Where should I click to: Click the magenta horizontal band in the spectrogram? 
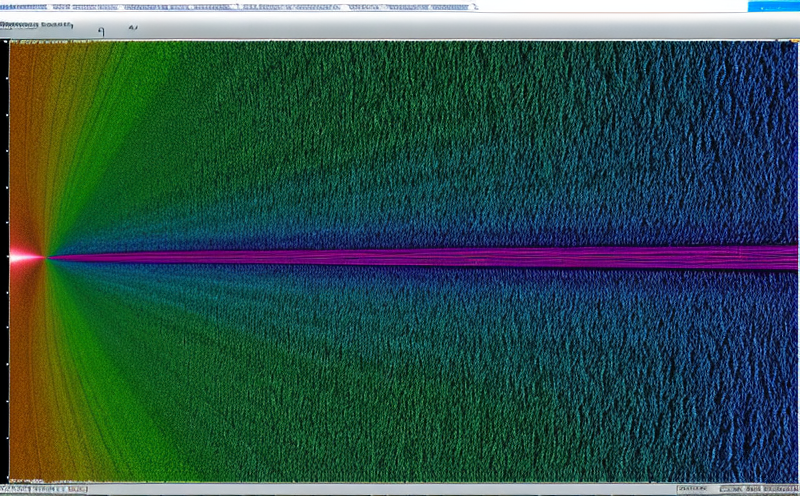click(423, 257)
